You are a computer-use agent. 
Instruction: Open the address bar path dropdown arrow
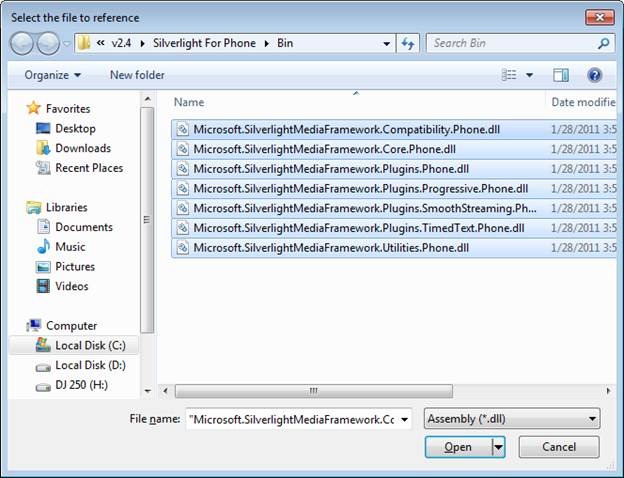tap(386, 44)
